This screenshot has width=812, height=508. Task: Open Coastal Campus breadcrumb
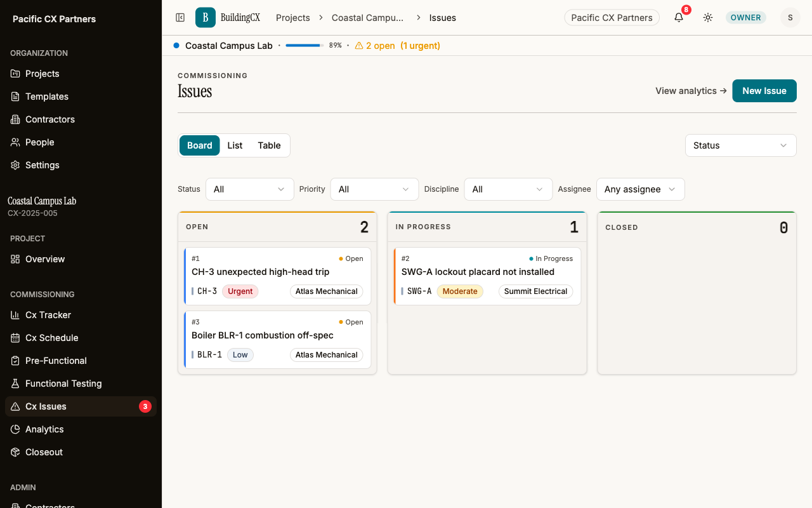367,18
